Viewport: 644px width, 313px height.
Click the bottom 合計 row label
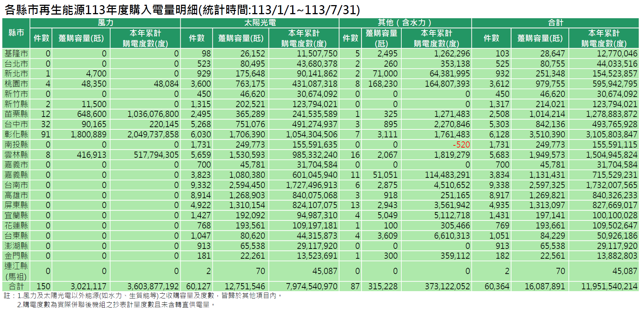click(16, 286)
